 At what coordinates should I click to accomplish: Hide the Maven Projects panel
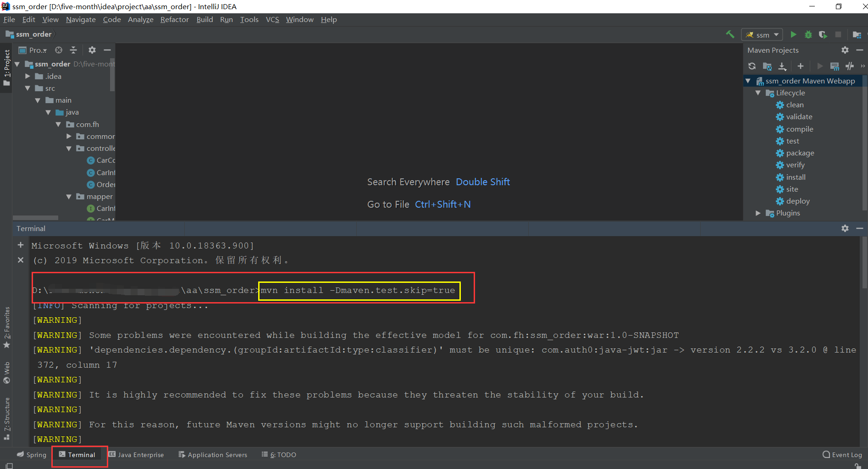point(860,50)
